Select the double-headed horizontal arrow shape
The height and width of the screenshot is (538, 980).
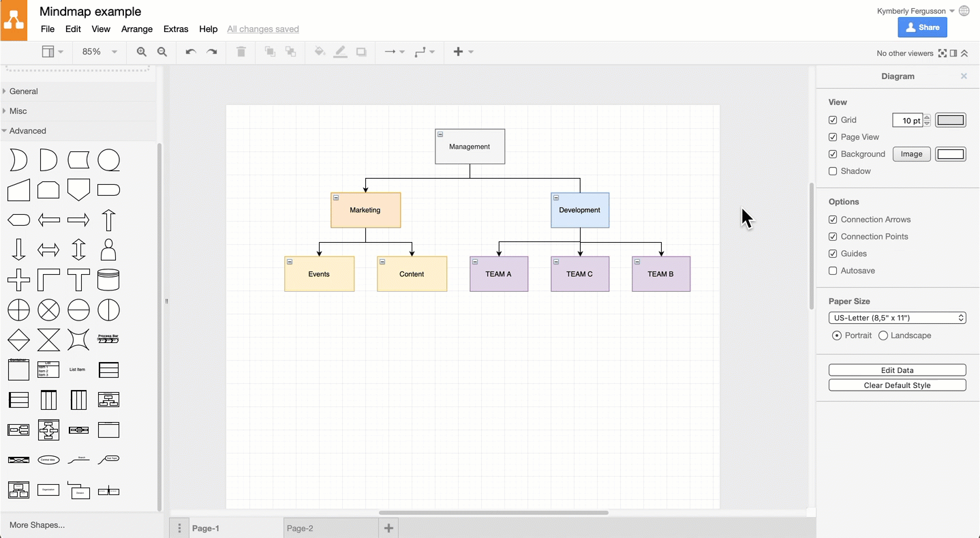pyautogui.click(x=48, y=250)
